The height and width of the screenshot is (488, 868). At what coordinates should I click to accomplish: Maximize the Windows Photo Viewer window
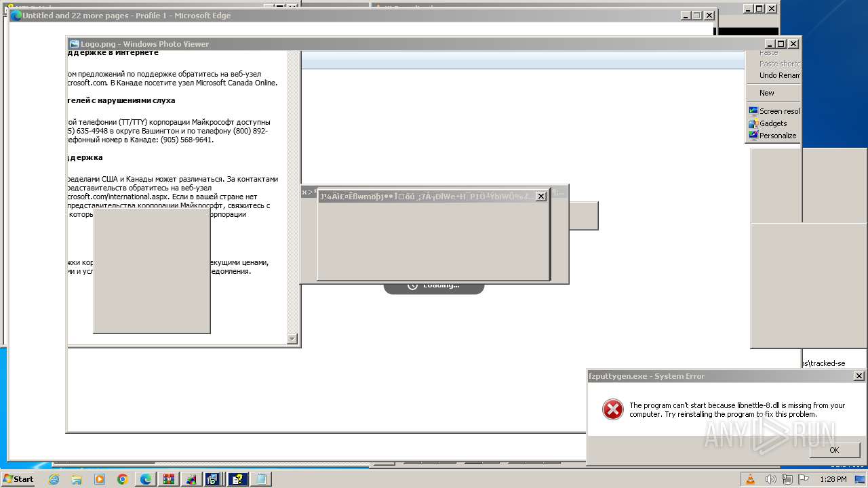(781, 44)
